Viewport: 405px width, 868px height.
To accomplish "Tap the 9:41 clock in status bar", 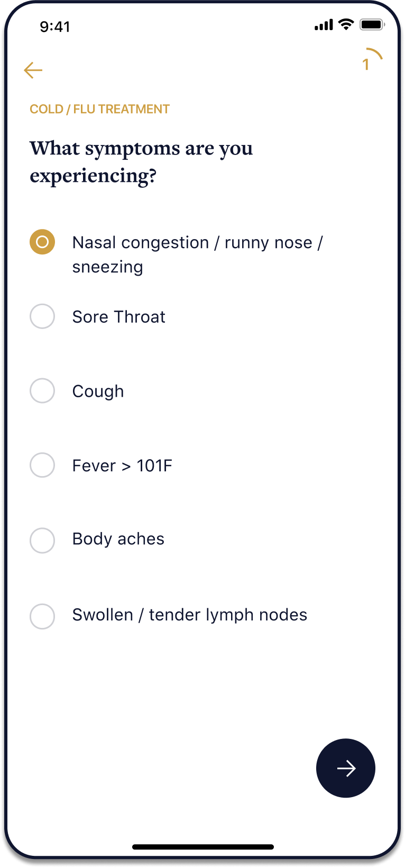I will pyautogui.click(x=55, y=26).
